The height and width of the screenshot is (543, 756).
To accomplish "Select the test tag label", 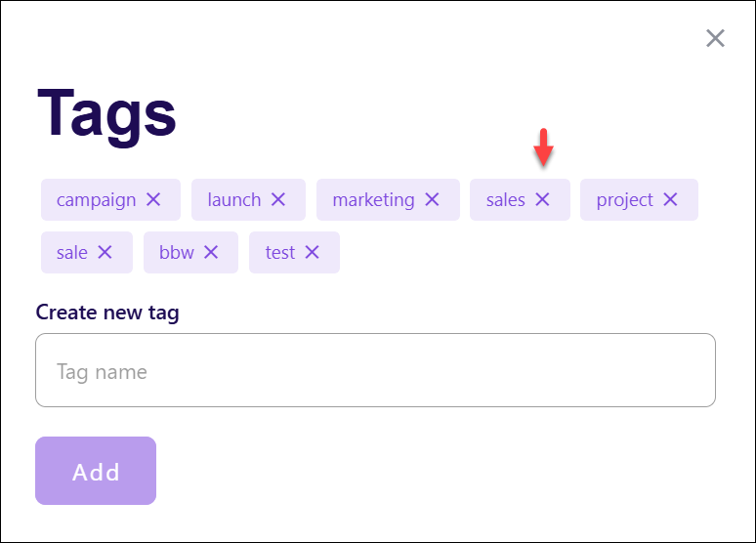I will [279, 252].
